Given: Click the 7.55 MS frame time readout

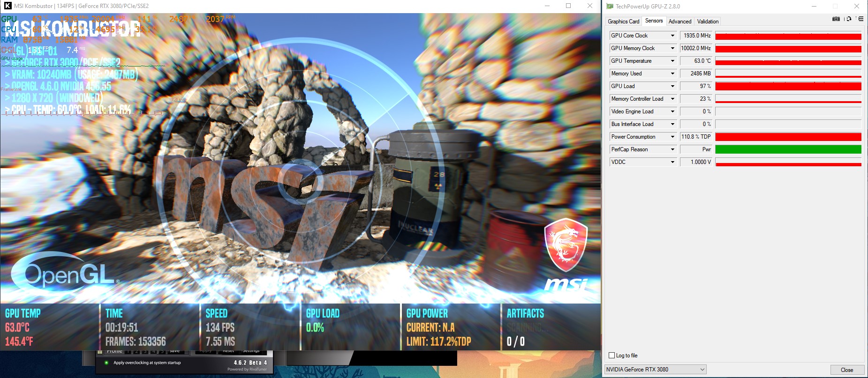Looking at the screenshot, I should 220,341.
